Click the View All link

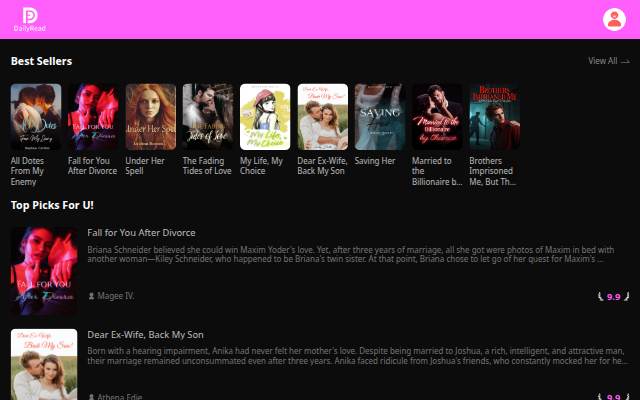point(602,61)
